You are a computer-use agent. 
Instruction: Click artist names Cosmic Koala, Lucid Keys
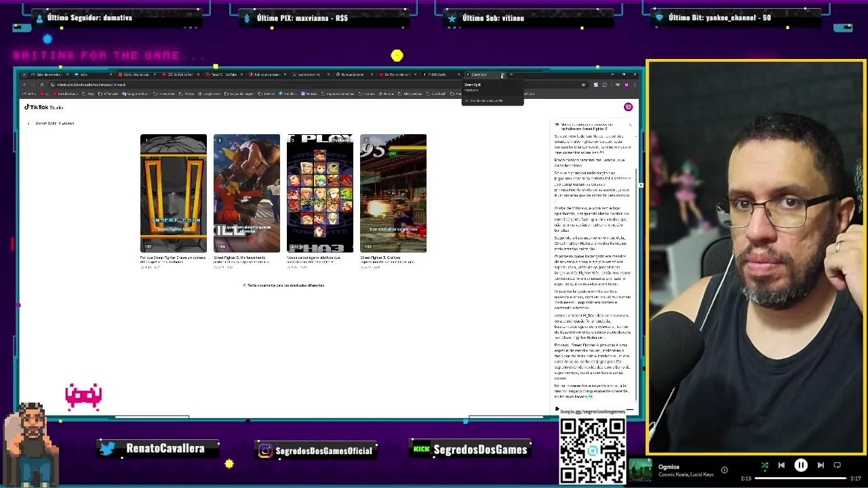click(x=686, y=474)
